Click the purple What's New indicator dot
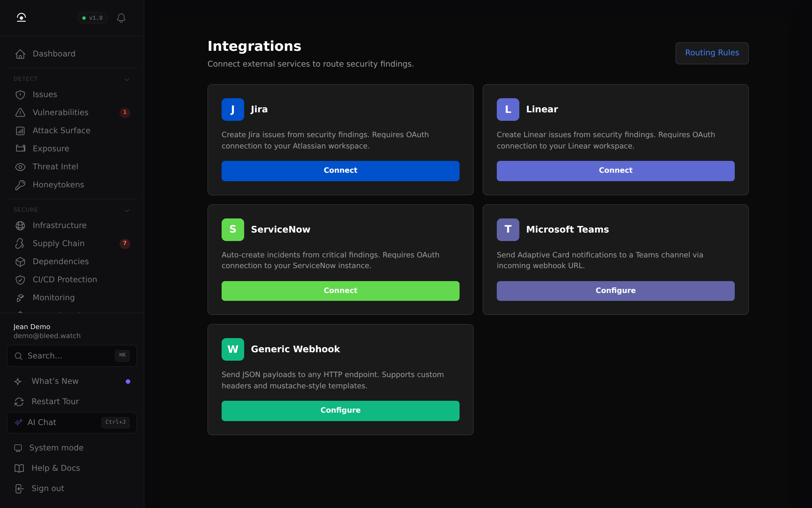Viewport: 812px width, 508px height. point(128,382)
